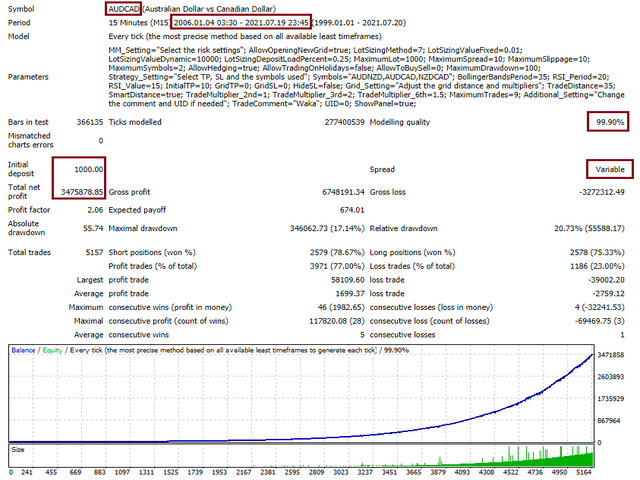This screenshot has height=480, width=640.
Task: Click ticks modelled value 277400539
Action: [344, 122]
